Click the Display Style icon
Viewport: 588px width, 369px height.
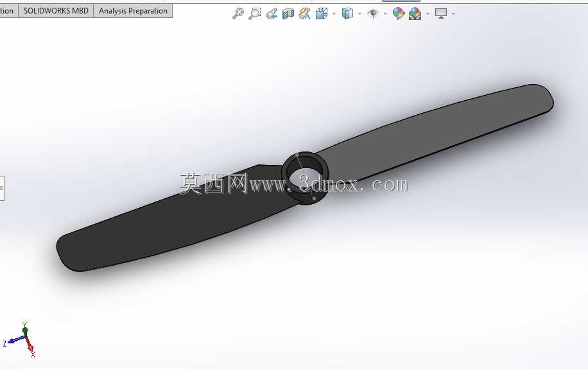(347, 14)
